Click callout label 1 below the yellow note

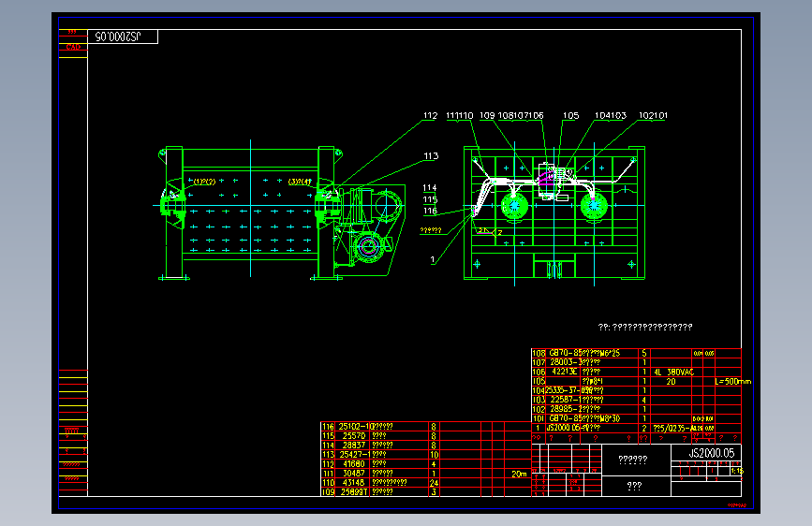(433, 259)
